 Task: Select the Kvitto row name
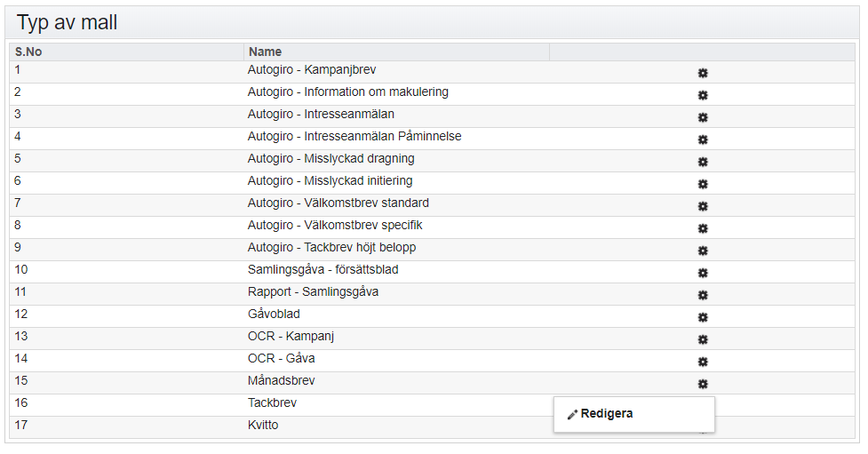pyautogui.click(x=263, y=426)
